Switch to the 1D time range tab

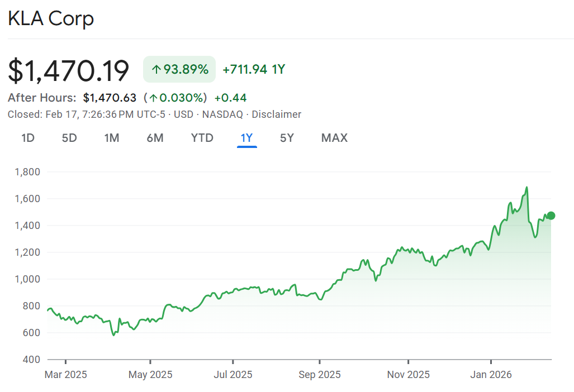pos(28,138)
